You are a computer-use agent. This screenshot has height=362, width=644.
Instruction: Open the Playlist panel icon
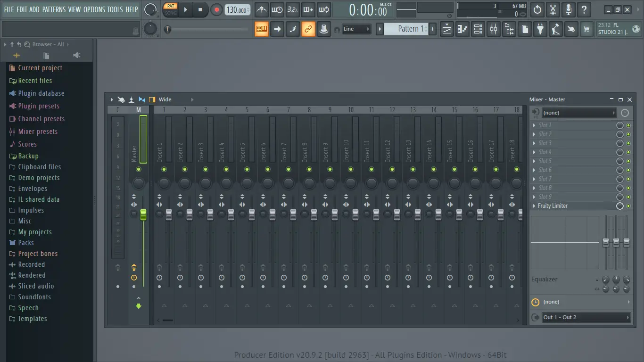(446, 29)
